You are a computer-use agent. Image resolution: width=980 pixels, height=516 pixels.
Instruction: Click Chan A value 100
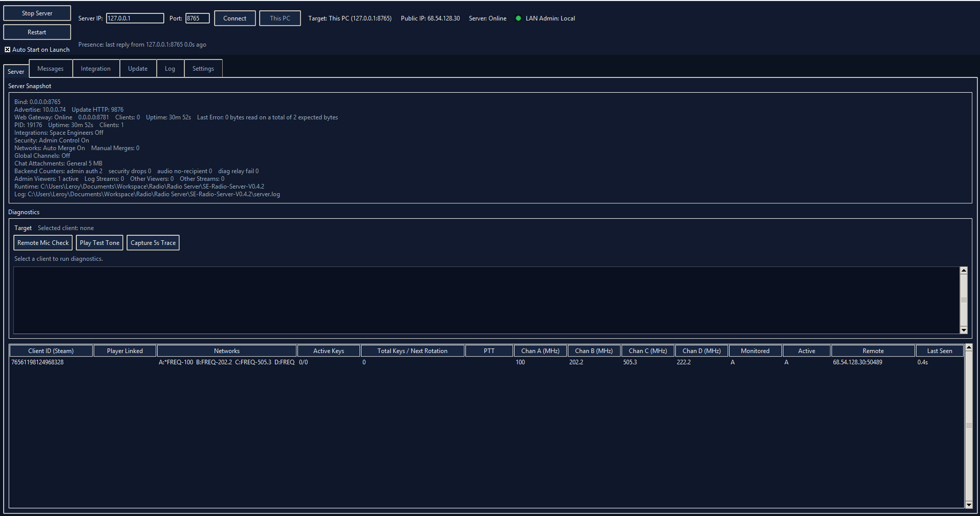520,362
